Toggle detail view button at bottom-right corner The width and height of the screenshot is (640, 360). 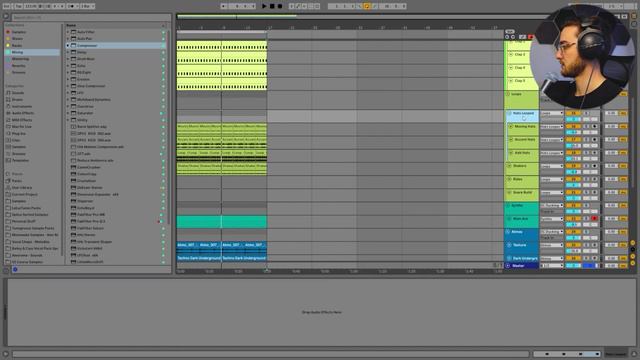(634, 354)
